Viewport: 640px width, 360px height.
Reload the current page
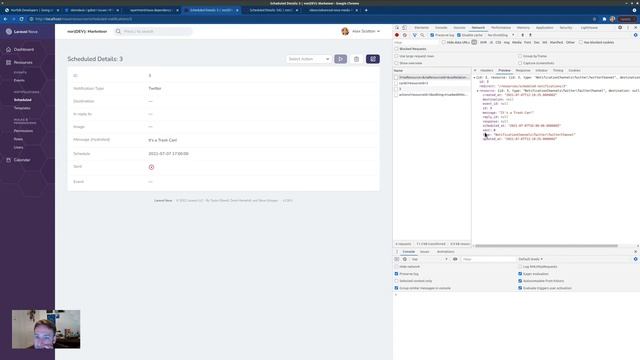(21, 19)
